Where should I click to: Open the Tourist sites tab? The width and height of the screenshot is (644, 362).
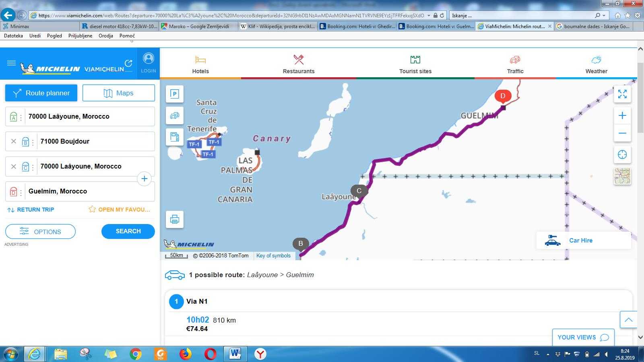point(415,64)
